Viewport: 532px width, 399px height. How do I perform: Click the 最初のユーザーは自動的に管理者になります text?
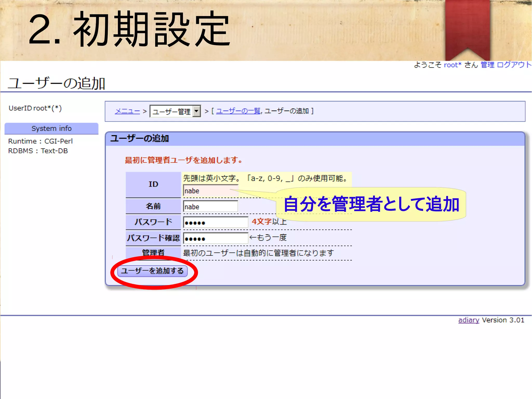pos(258,253)
